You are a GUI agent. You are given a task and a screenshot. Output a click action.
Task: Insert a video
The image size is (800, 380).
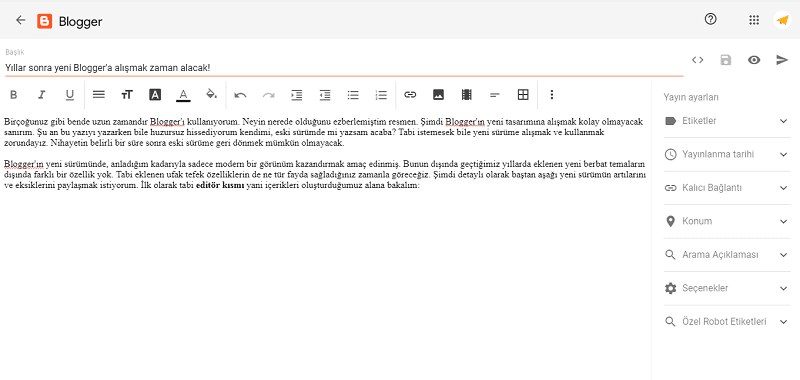click(466, 95)
